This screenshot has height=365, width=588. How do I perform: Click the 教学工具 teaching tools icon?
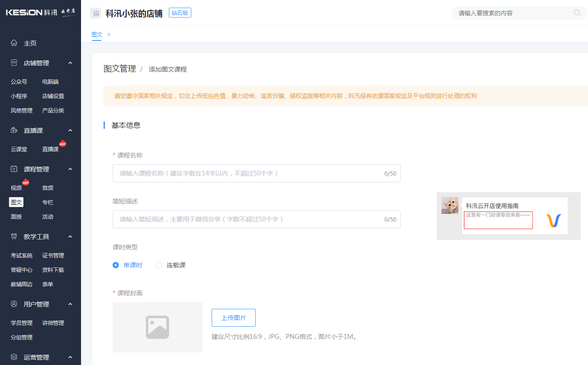click(x=14, y=236)
